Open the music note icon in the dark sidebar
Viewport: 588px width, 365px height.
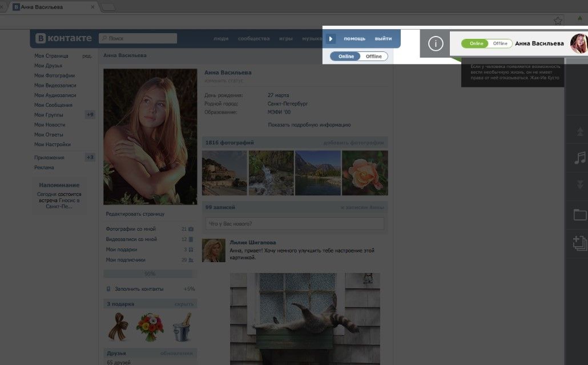click(580, 158)
